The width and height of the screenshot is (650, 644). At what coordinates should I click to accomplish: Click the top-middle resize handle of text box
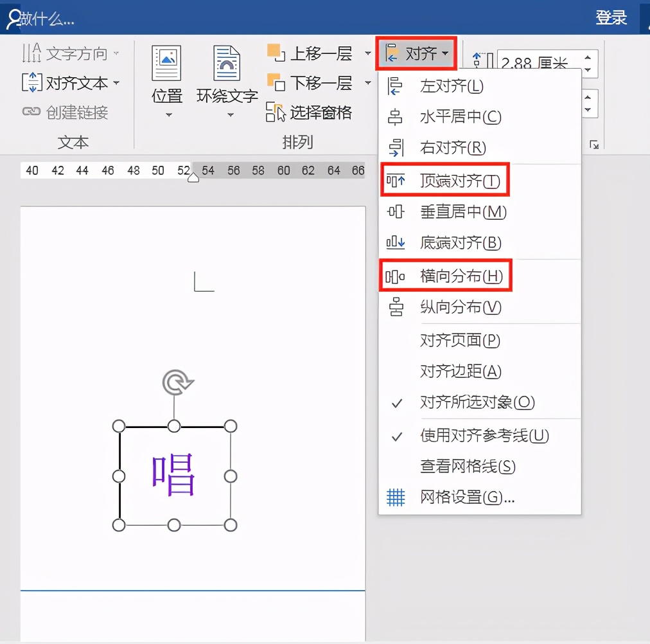pos(174,426)
